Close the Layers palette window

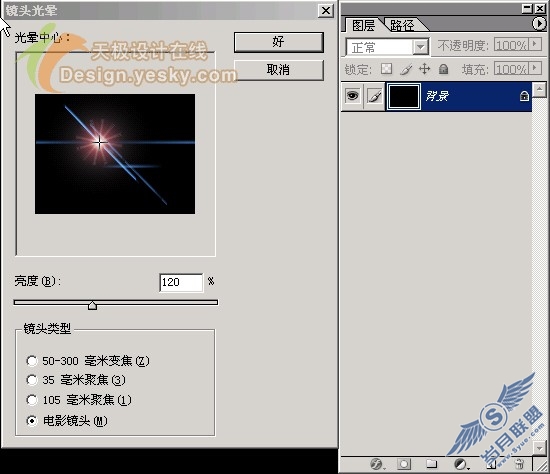540,8
